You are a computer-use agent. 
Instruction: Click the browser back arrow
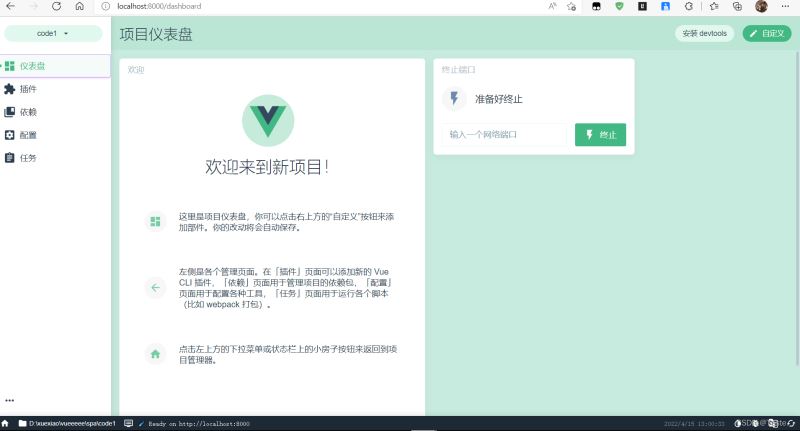click(10, 6)
